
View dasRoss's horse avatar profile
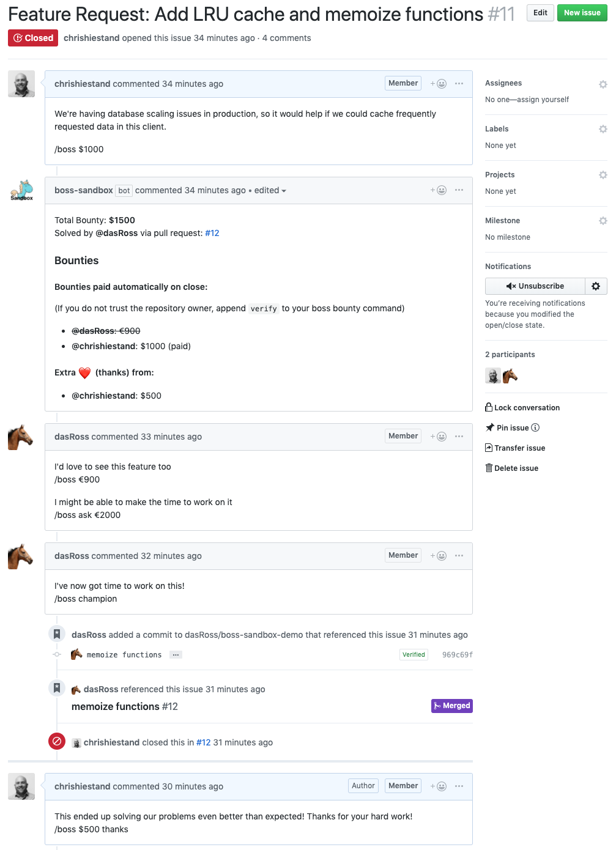[x=21, y=437]
